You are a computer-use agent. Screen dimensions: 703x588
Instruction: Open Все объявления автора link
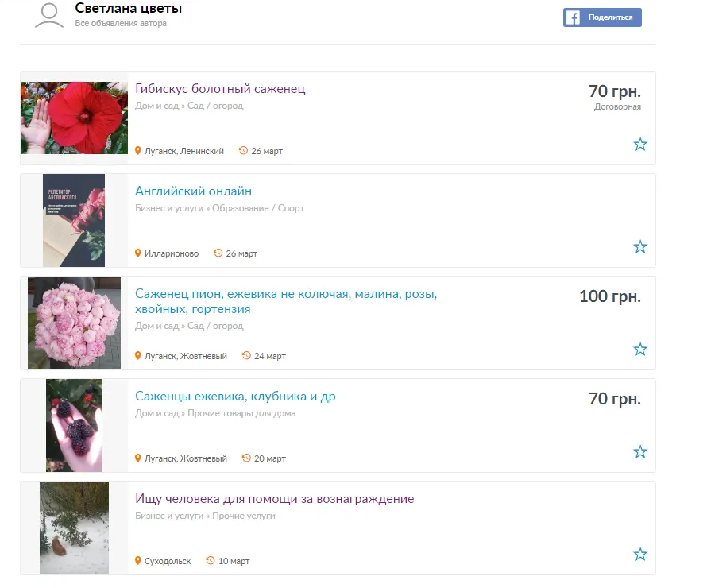pyautogui.click(x=121, y=23)
